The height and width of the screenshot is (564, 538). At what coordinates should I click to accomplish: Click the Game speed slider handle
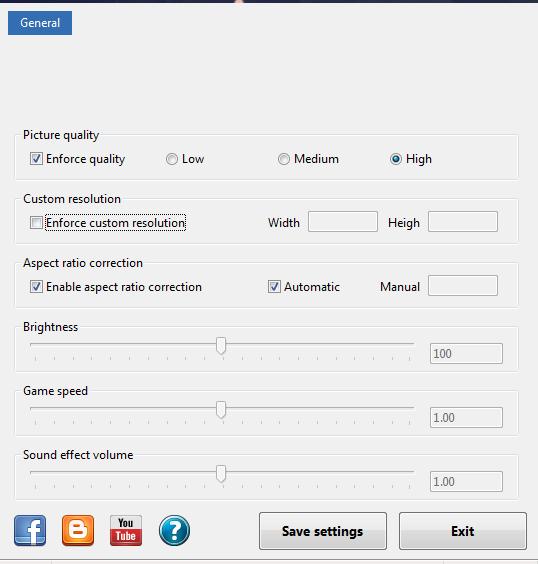221,410
